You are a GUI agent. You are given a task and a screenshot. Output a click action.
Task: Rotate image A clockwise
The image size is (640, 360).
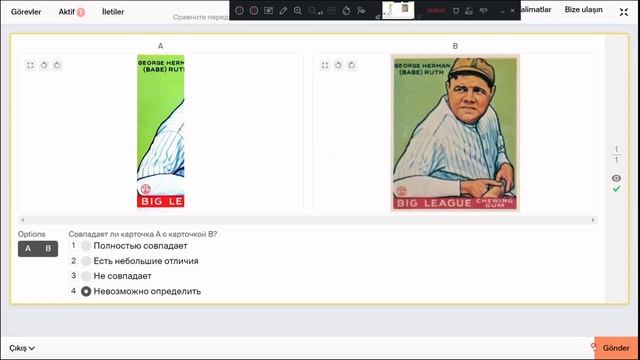[57, 65]
